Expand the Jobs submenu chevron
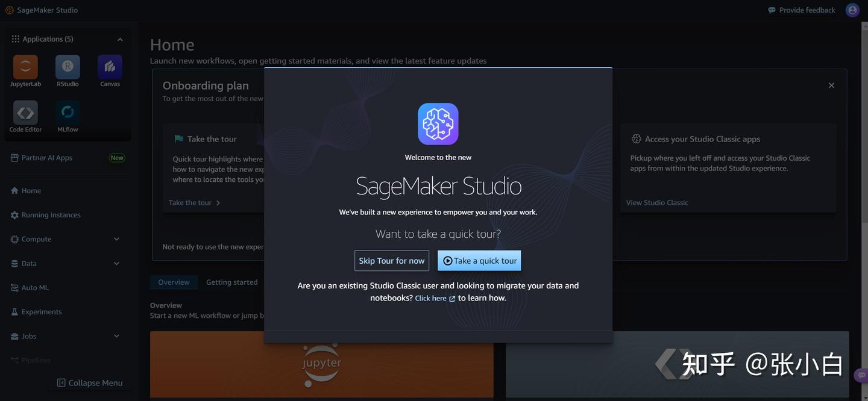 [116, 336]
